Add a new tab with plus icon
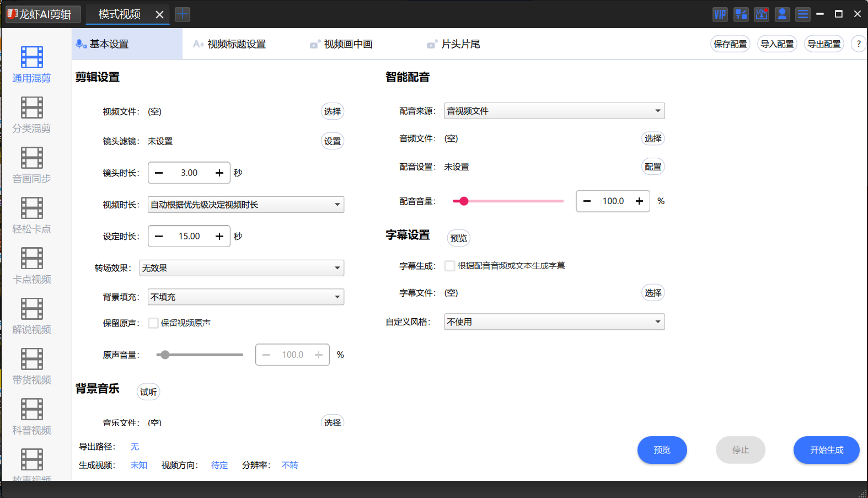The image size is (868, 498). tap(183, 14)
